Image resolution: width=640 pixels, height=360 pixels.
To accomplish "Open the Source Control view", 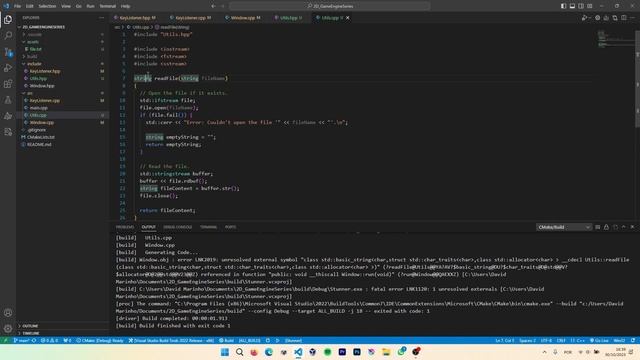I will coord(8,52).
